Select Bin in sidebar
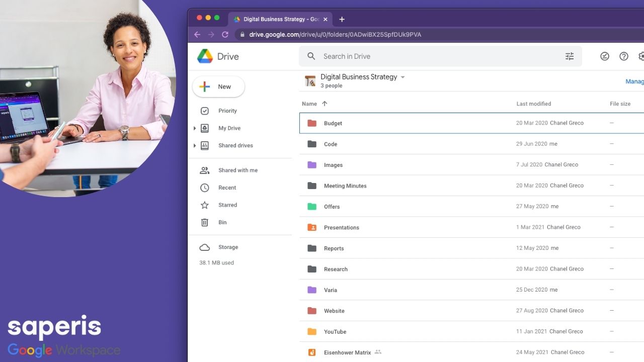 click(x=222, y=222)
